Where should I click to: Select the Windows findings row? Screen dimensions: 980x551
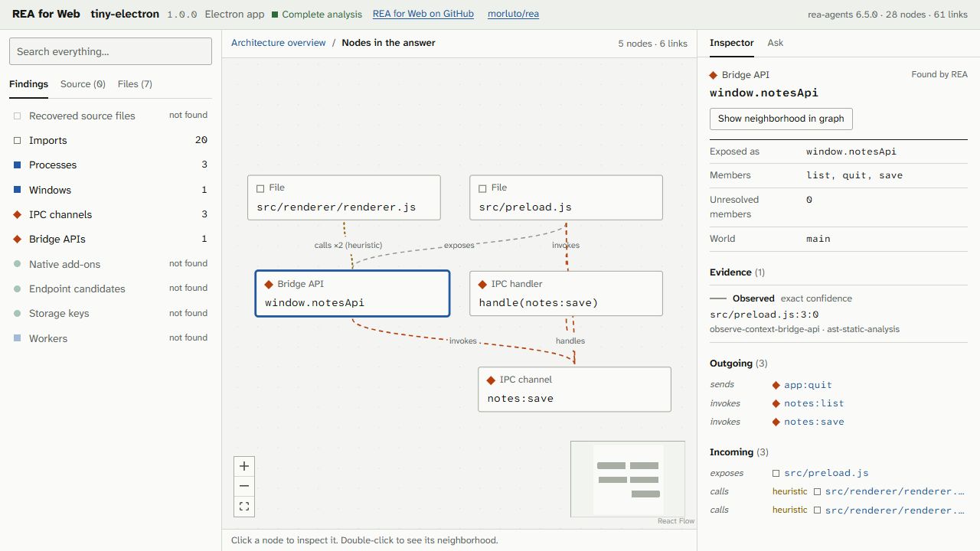tap(110, 190)
